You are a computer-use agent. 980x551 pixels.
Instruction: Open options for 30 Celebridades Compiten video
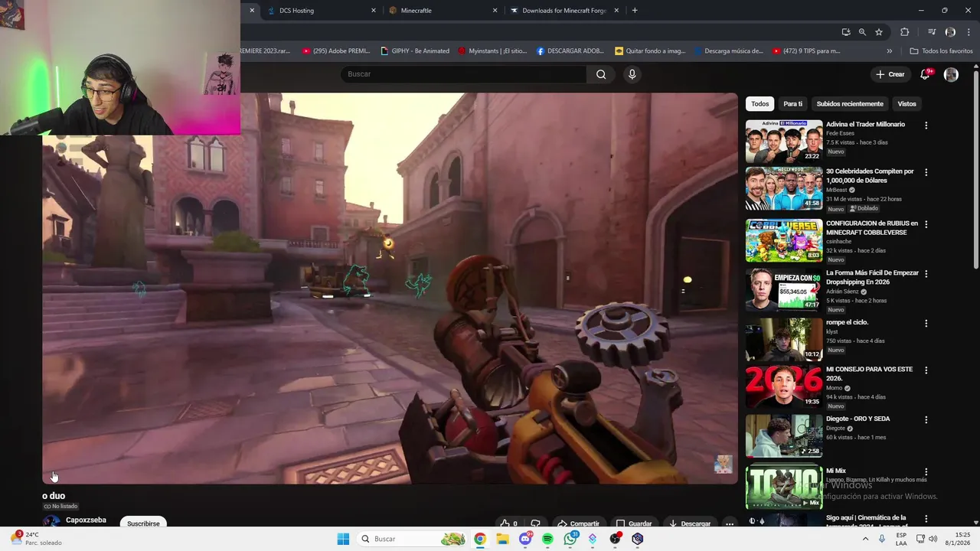point(926,172)
